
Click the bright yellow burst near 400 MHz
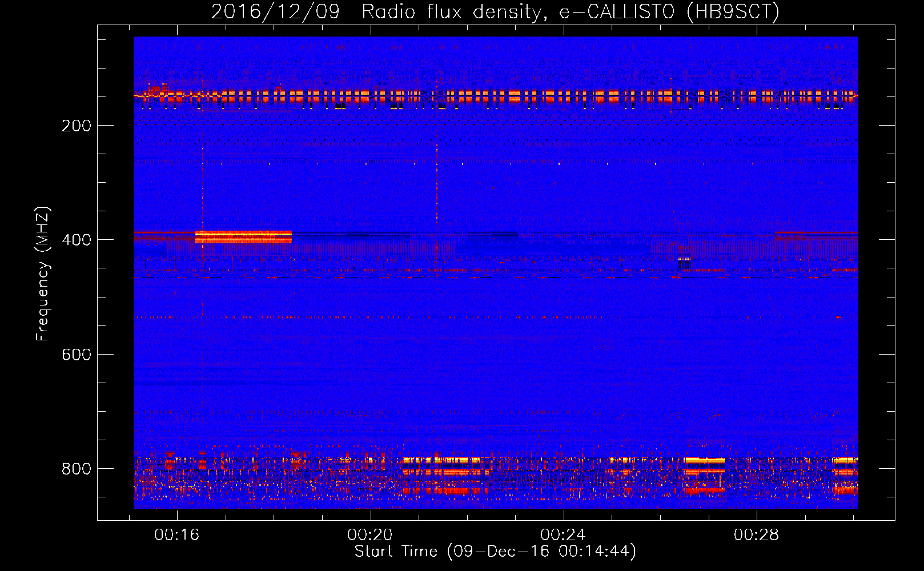pyautogui.click(x=243, y=236)
